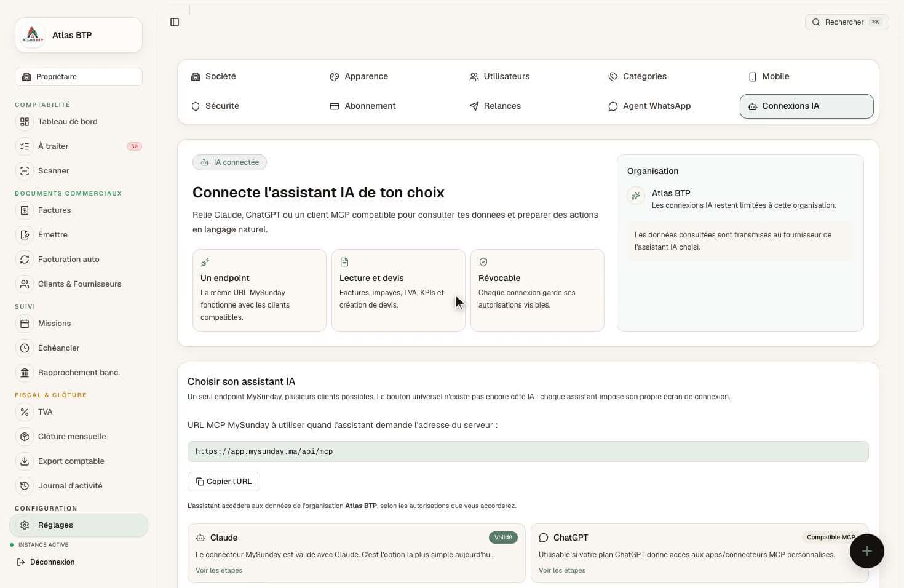Click the Factures invoice icon
904x588 pixels.
coord(25,210)
